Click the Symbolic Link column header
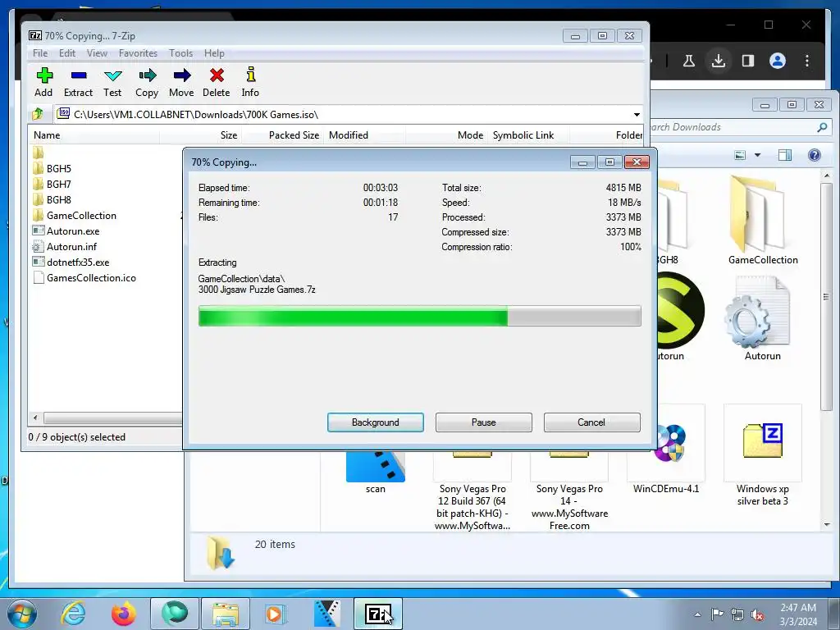840x630 pixels. (528, 135)
